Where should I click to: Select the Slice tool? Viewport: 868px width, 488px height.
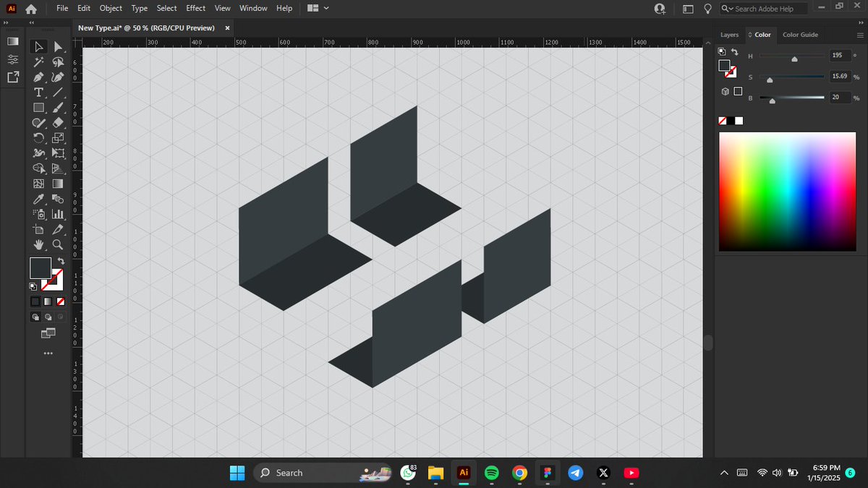click(58, 229)
